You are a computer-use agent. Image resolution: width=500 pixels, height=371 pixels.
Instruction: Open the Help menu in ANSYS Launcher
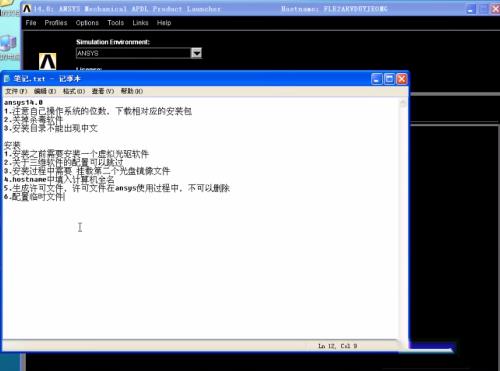164,23
